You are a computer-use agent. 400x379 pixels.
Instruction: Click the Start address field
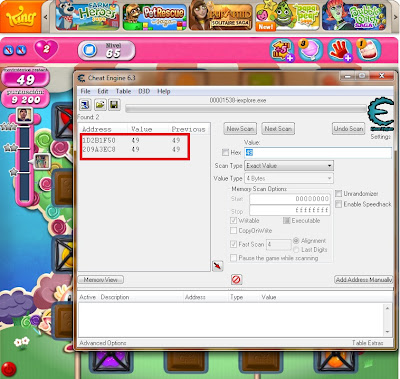pyautogui.click(x=290, y=199)
